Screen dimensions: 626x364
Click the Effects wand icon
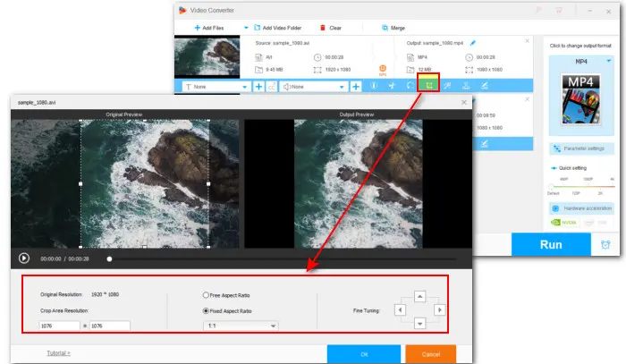447,86
